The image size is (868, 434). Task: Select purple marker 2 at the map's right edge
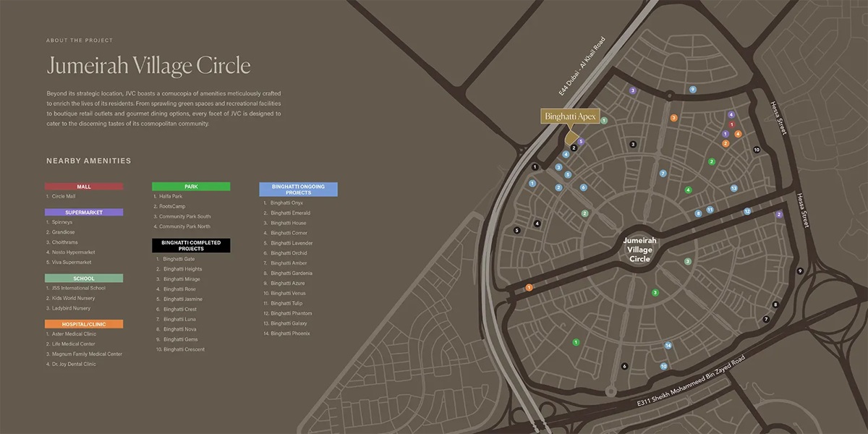coord(779,215)
